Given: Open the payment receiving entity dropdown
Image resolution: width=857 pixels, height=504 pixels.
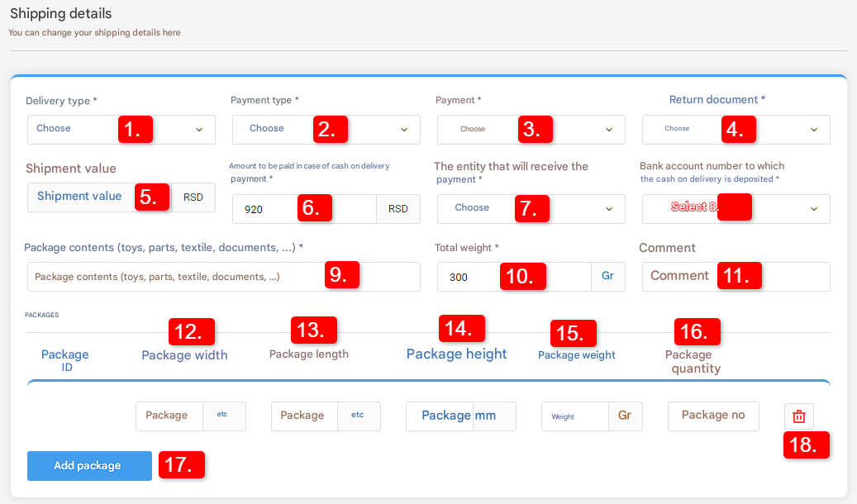Looking at the screenshot, I should 531,209.
